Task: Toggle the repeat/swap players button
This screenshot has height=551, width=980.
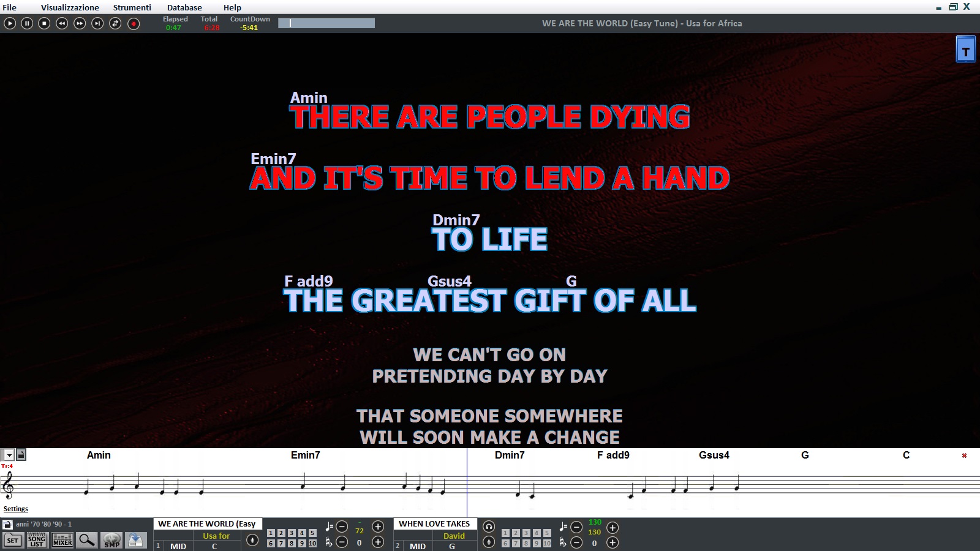Action: (115, 23)
